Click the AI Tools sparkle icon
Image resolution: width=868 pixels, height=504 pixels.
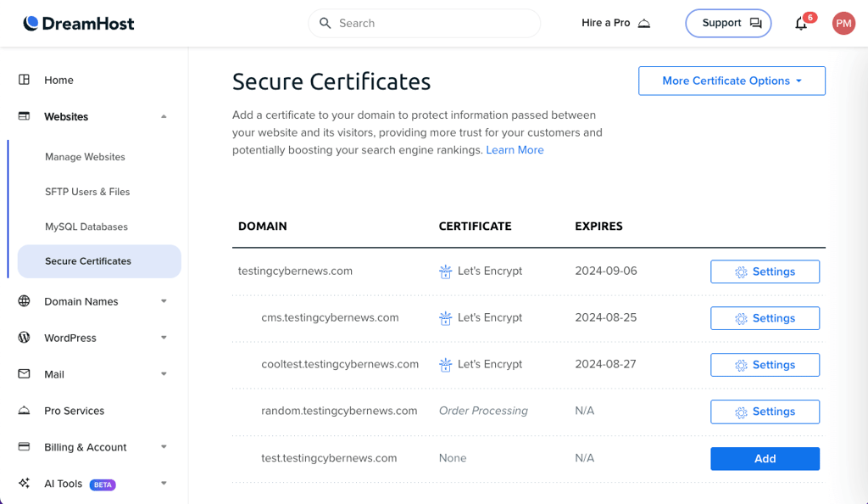(x=24, y=483)
